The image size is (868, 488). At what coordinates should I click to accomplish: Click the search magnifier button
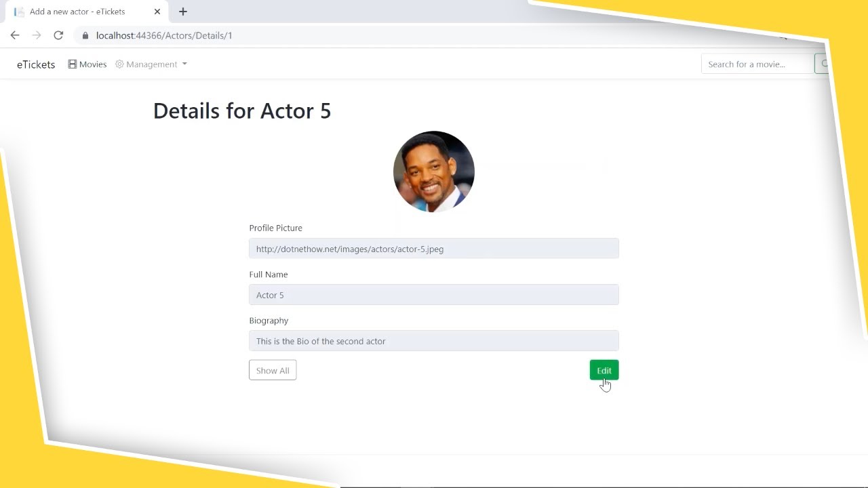823,64
